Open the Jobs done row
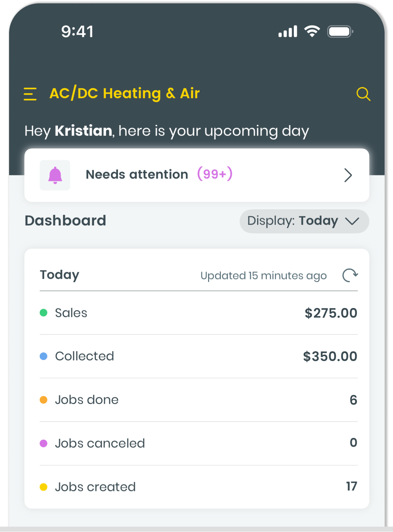The height and width of the screenshot is (532, 393). [198, 400]
